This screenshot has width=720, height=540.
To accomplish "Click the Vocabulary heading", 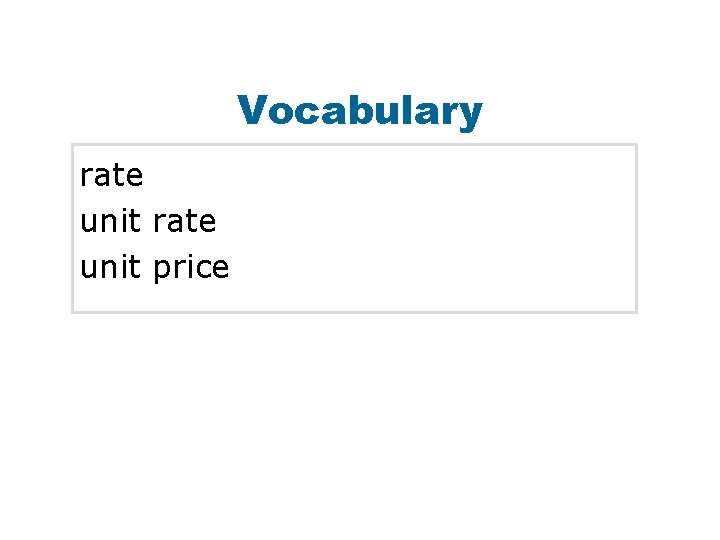I will (x=360, y=110).
